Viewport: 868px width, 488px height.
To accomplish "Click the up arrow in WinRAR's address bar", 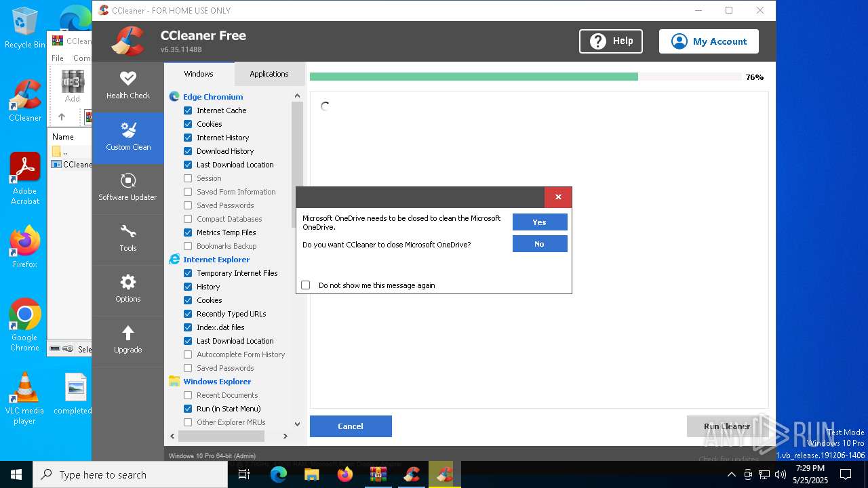I will 62,117.
